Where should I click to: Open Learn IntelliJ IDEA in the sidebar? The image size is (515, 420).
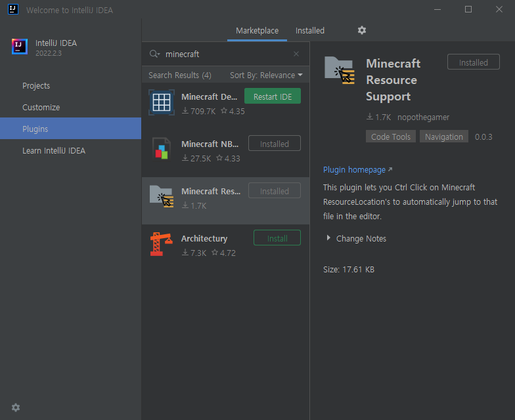(x=54, y=151)
